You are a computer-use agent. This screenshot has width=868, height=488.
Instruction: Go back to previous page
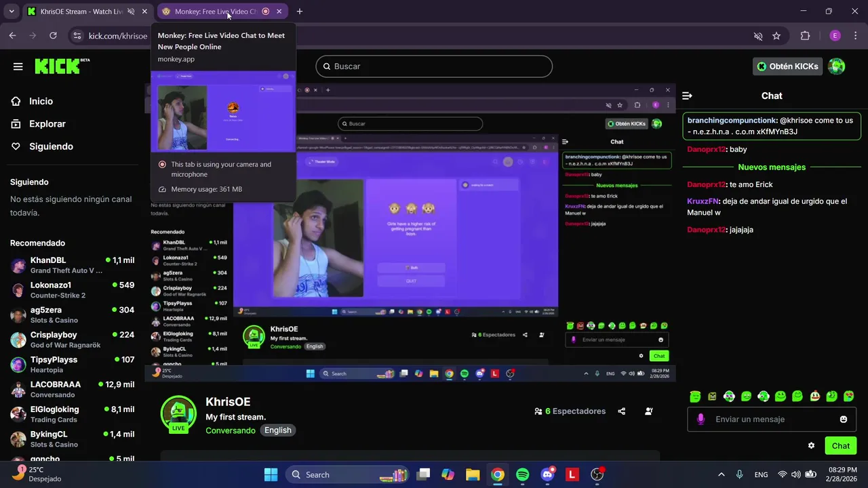click(x=13, y=36)
